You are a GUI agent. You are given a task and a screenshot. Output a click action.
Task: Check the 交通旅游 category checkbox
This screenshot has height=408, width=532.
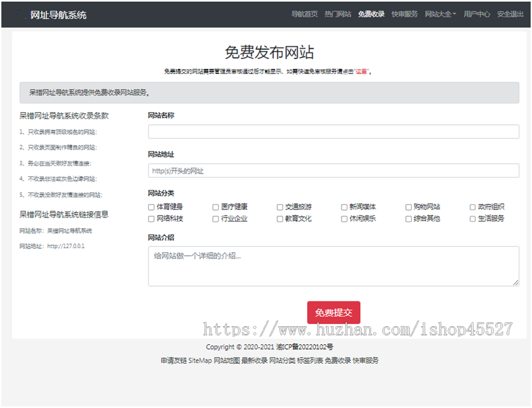pyautogui.click(x=280, y=207)
